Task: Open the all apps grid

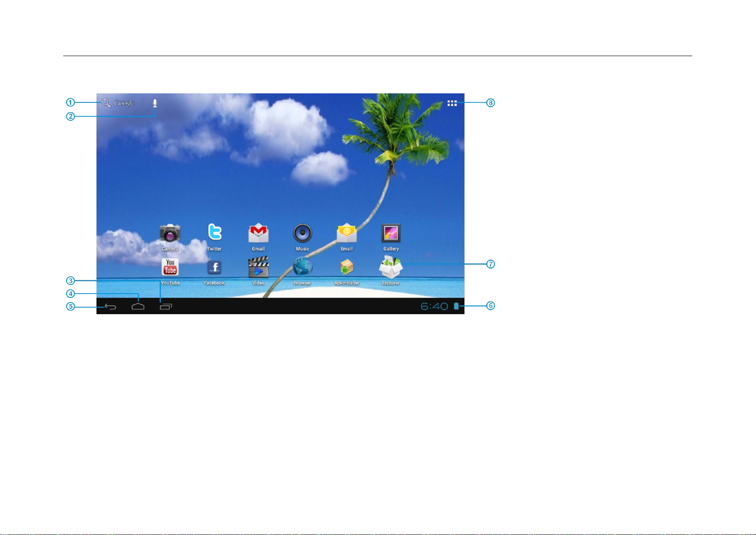Action: 452,103
